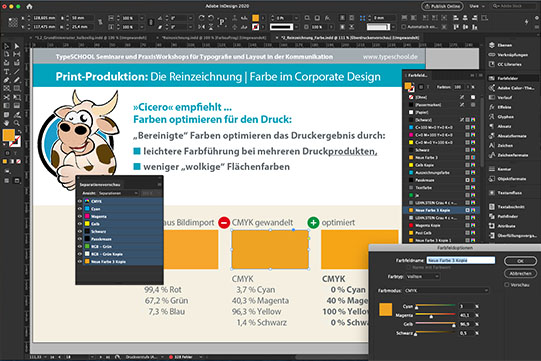Click the rotate 90° clockwise icon
Viewport: 541px width, 361px height.
coord(201,18)
